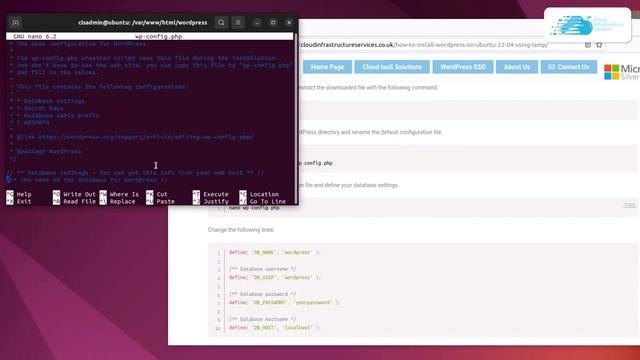
Task: Click the DB_NAME define line
Action: [274, 252]
